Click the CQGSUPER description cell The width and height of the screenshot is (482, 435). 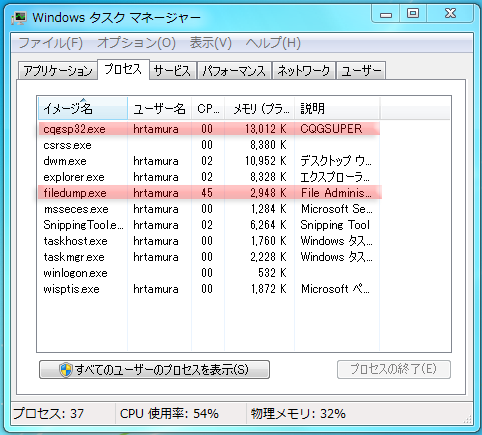click(331, 129)
